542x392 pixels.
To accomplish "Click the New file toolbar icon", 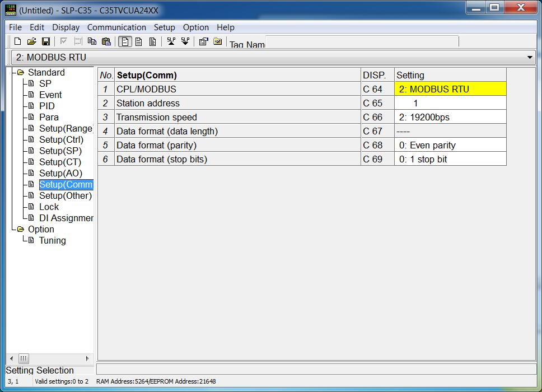I will tap(17, 41).
